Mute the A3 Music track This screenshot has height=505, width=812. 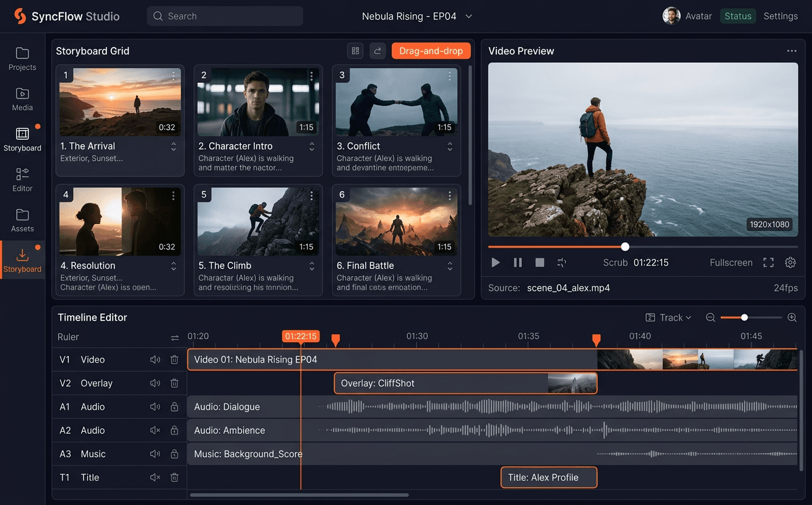pos(155,454)
